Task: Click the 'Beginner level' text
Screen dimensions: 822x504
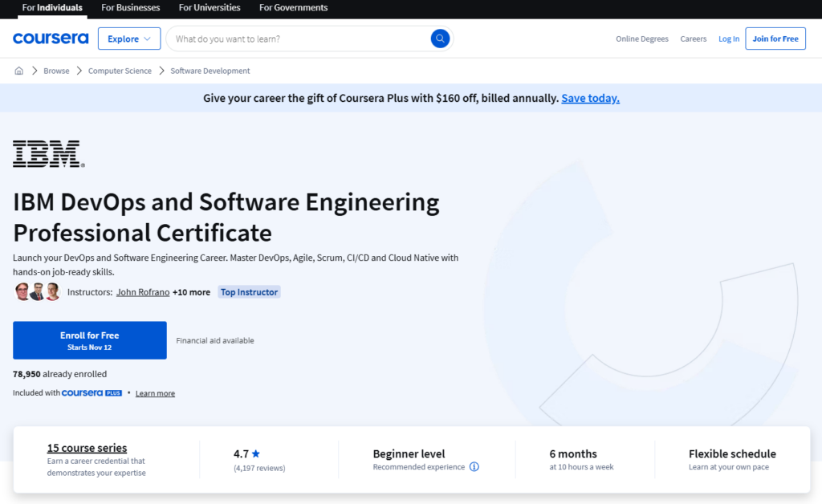Action: pos(409,453)
